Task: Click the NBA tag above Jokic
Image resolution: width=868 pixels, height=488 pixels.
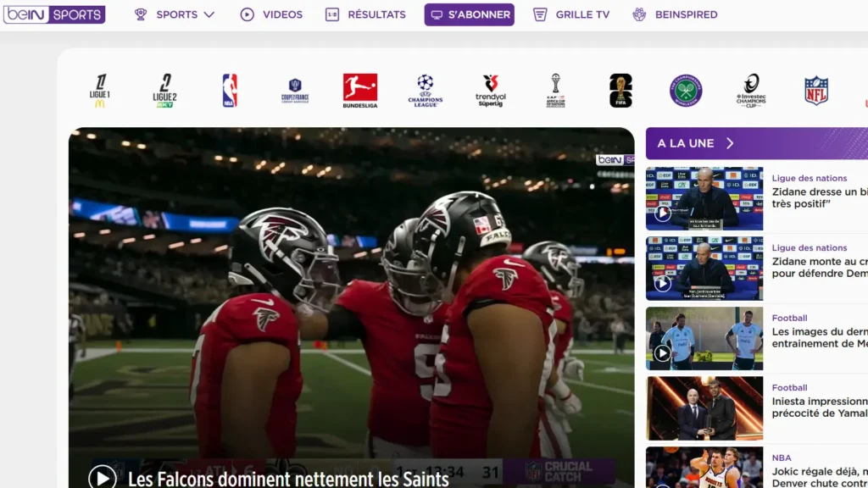Action: point(782,457)
